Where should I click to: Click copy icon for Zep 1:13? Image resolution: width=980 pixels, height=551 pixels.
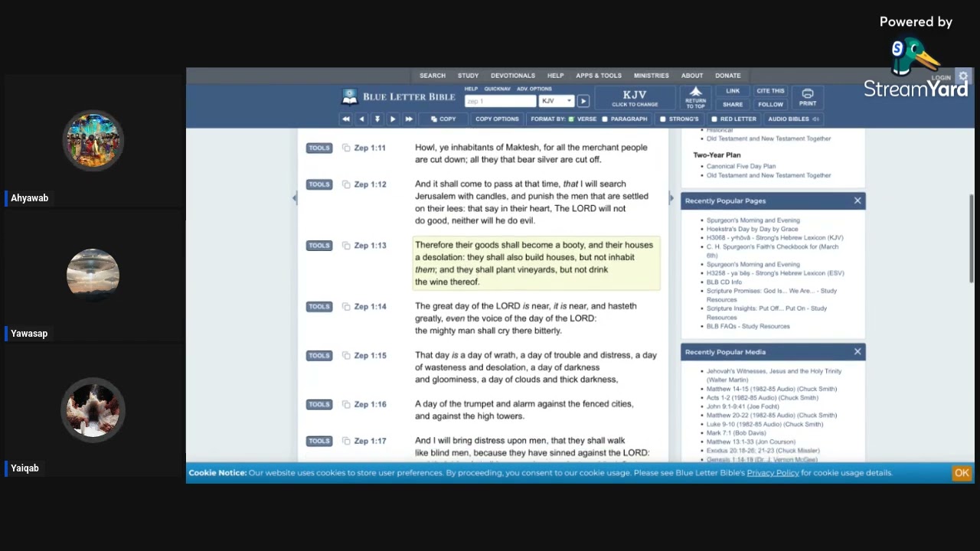coord(346,246)
